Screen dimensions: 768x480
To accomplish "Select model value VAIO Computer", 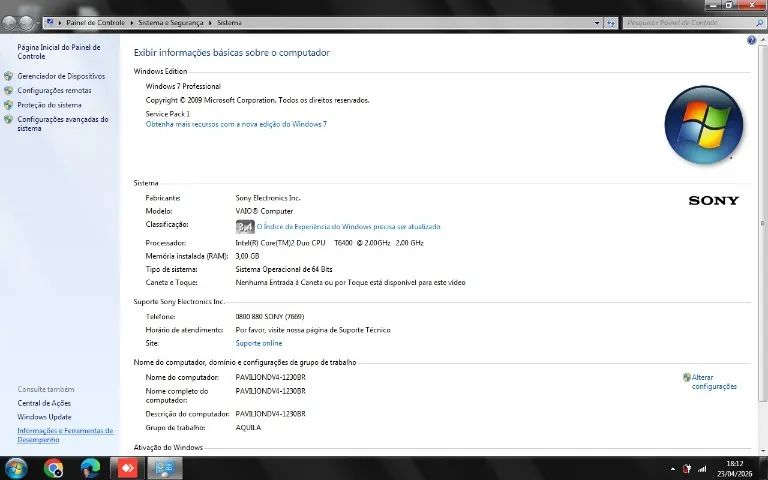I will point(264,212).
